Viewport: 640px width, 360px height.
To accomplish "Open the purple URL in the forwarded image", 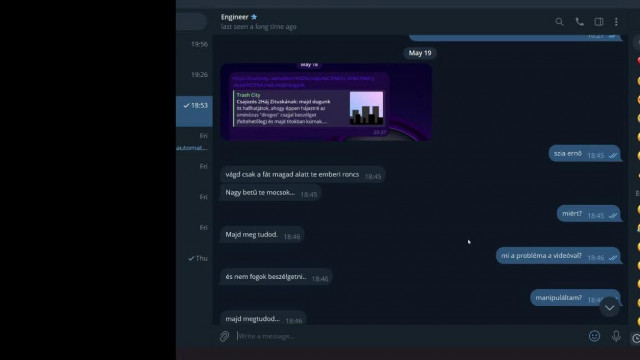I will (303, 81).
